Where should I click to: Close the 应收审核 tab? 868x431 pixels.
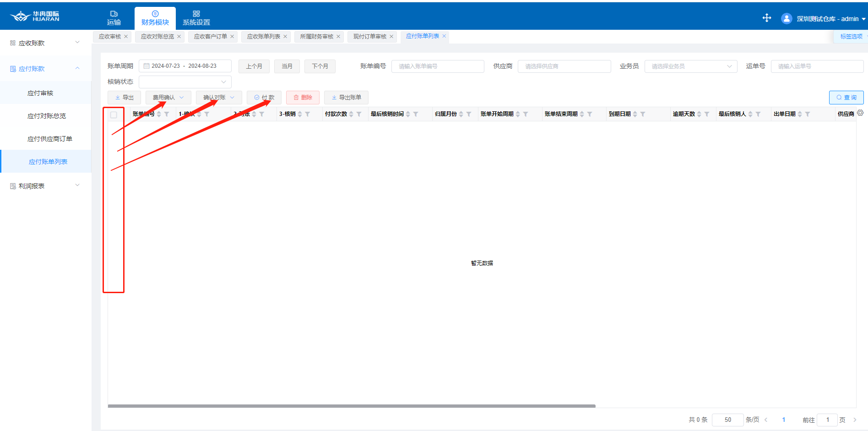pos(126,37)
